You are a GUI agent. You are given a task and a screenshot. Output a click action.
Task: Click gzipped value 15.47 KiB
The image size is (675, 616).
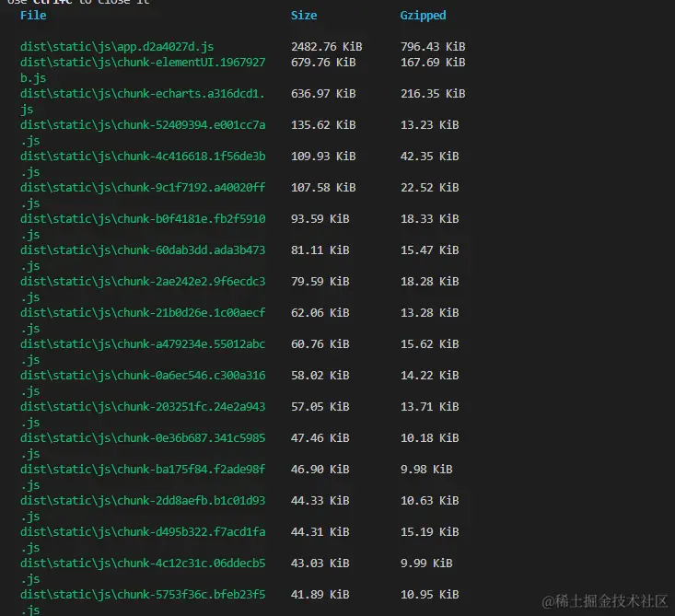click(x=430, y=250)
